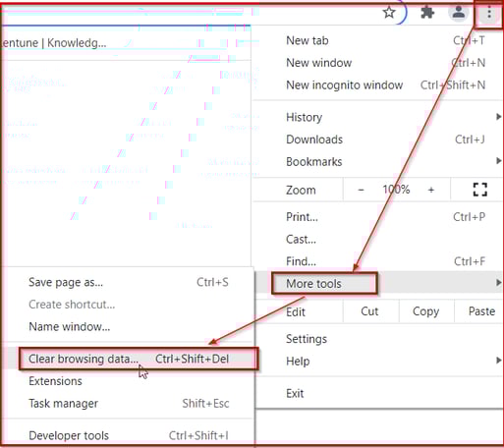Viewport: 504px width, 448px height.
Task: Click the bookmark star icon
Action: (389, 13)
